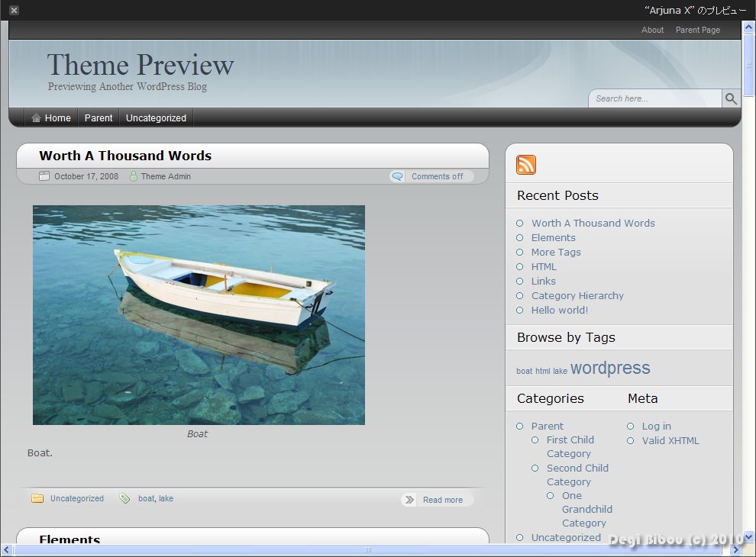Click the html tag in tag cloud
Screen dimensions: 756x557
[542, 371]
